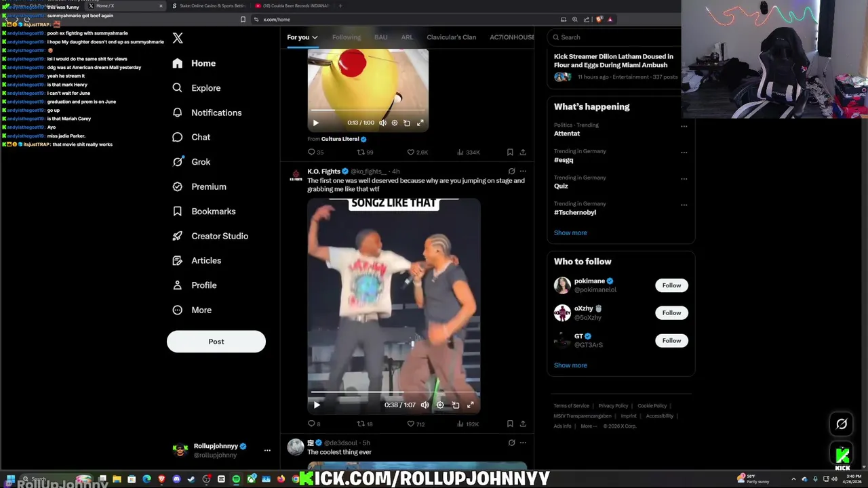
Task: Open Chat in the sidebar
Action: (191, 137)
